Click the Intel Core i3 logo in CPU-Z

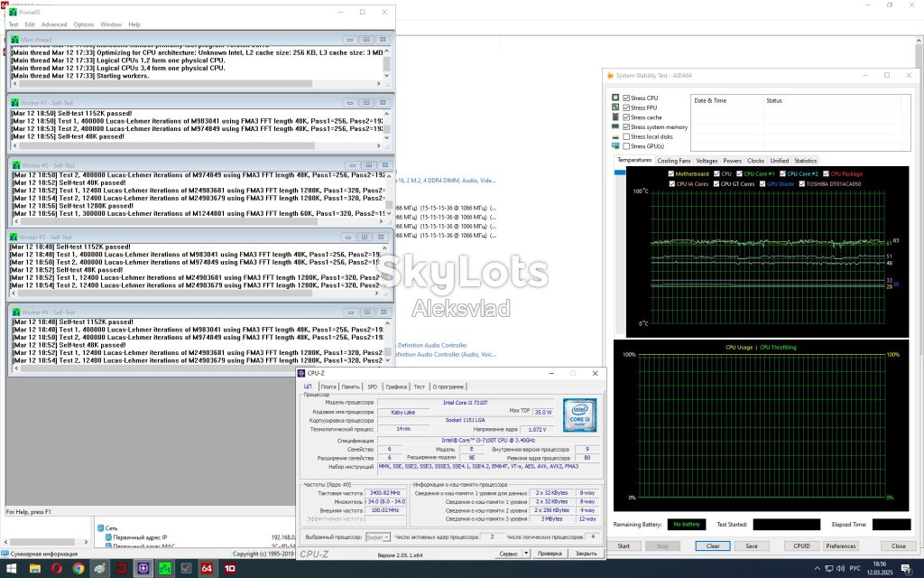579,415
